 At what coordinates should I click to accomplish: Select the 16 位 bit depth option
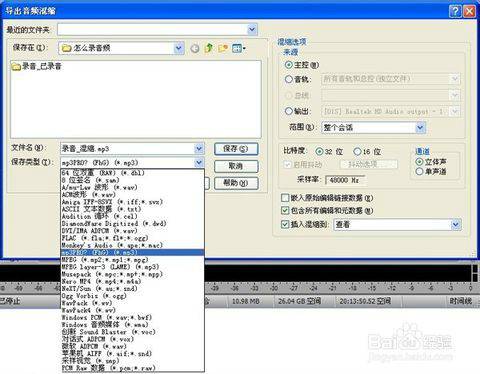[x=367, y=152]
